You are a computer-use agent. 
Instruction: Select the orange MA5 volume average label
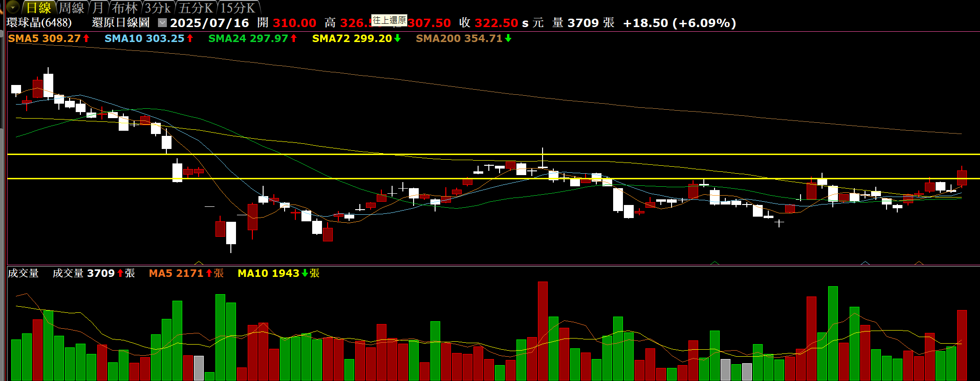[x=176, y=273]
